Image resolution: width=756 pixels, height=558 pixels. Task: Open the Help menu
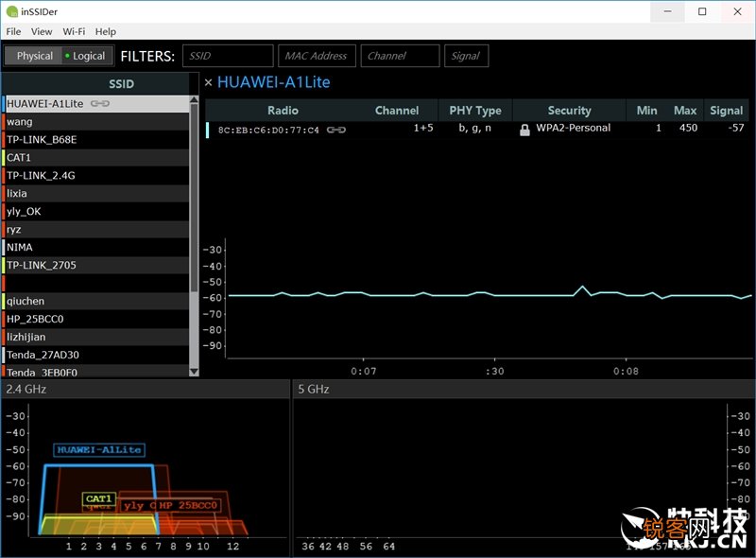click(106, 31)
